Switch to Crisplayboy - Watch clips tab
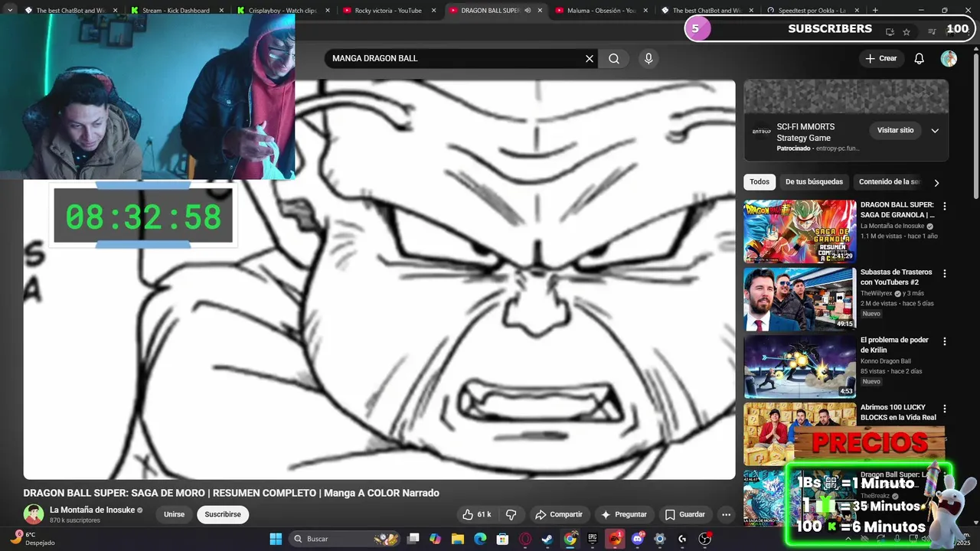 coord(283,11)
